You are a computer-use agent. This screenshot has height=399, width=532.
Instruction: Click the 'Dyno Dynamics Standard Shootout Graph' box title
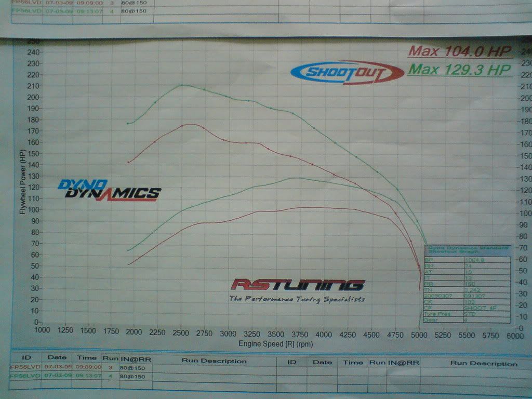click(468, 250)
